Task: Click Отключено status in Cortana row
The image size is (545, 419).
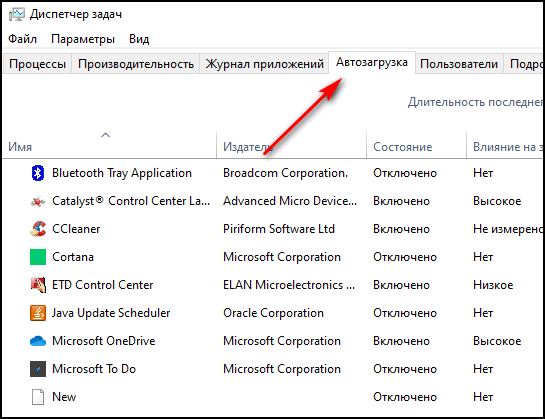Action: [405, 257]
